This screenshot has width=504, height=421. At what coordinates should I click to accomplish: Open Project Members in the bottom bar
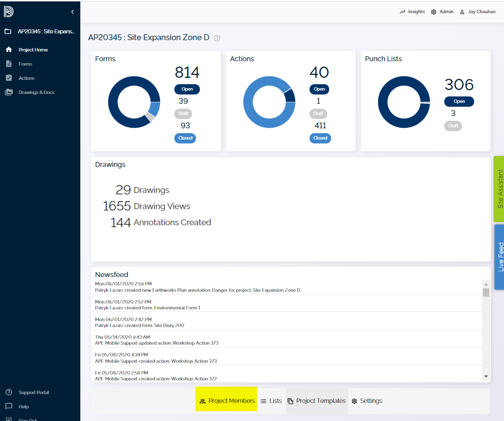click(226, 401)
